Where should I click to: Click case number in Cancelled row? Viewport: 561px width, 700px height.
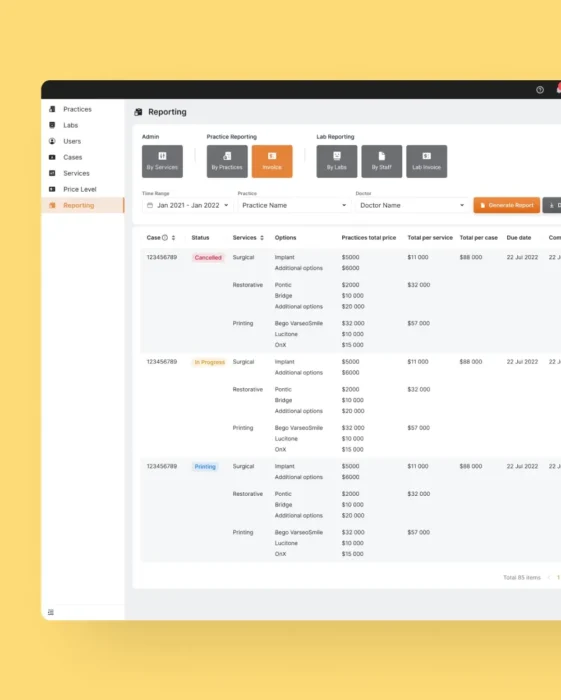click(x=162, y=258)
